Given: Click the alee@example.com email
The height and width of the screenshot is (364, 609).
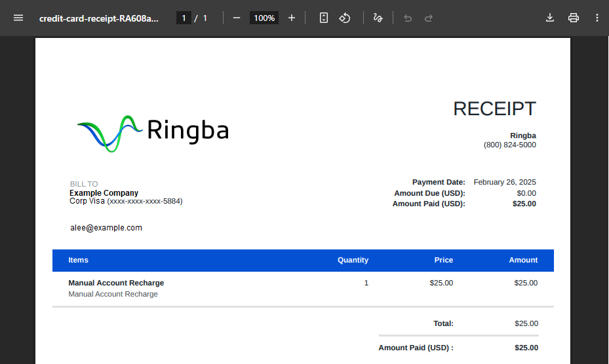Looking at the screenshot, I should click(106, 228).
